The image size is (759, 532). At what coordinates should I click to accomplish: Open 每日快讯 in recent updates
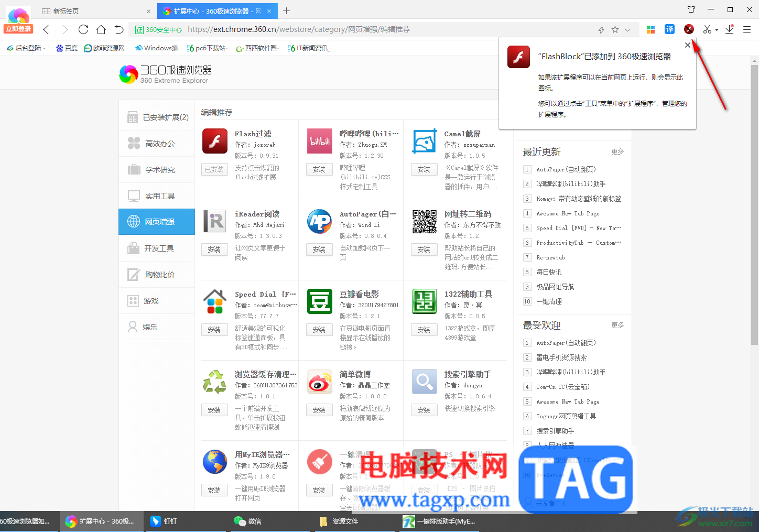click(x=549, y=272)
